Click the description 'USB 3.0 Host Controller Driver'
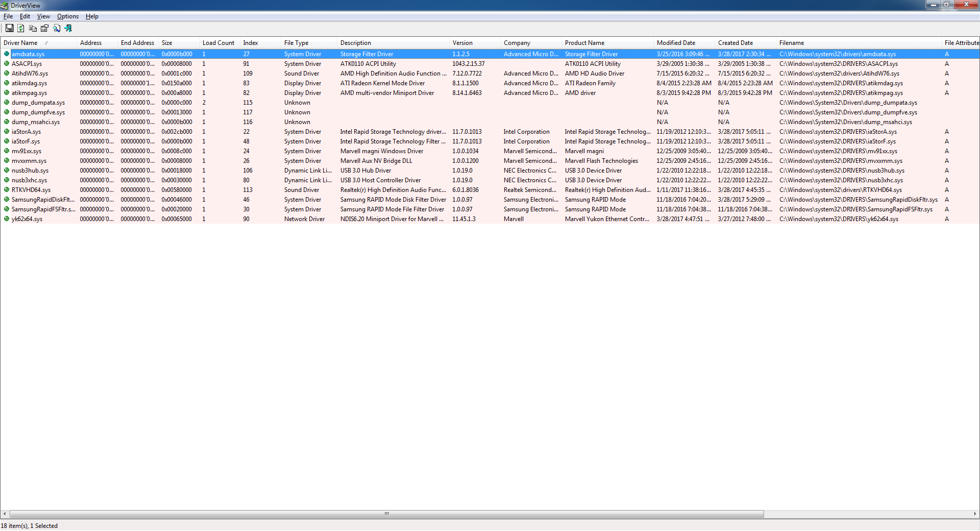 click(380, 180)
